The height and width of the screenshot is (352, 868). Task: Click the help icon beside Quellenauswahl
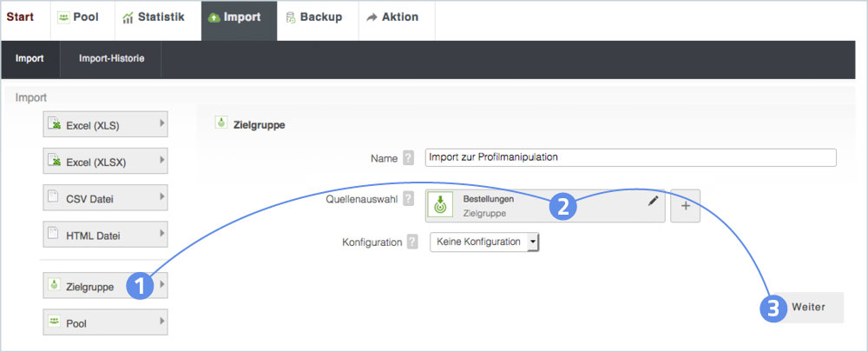click(408, 199)
